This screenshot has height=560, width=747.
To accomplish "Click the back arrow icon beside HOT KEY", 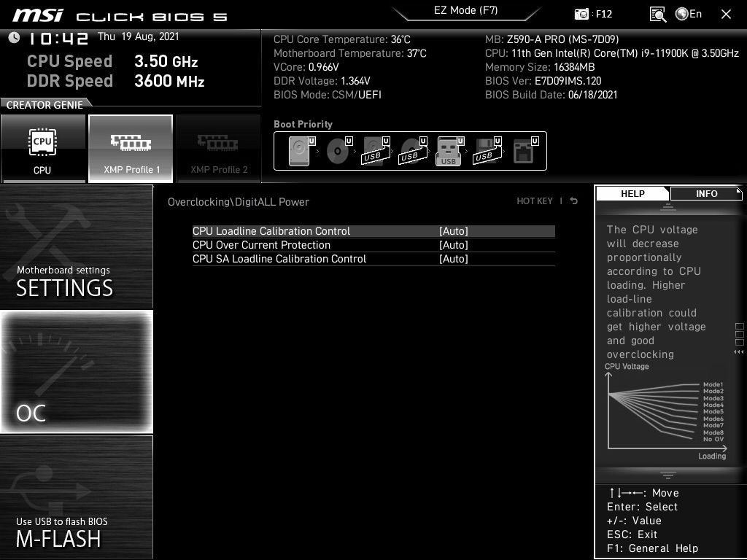I will (x=573, y=201).
